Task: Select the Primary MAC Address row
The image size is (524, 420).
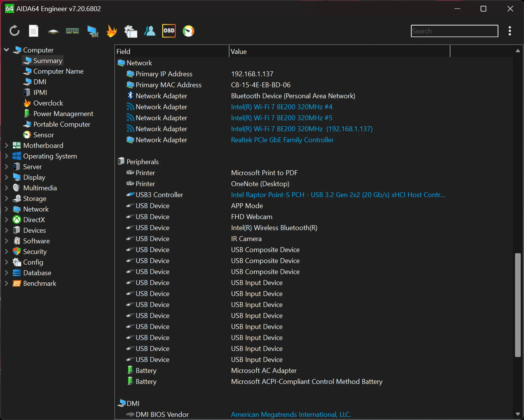Action: coord(314,85)
